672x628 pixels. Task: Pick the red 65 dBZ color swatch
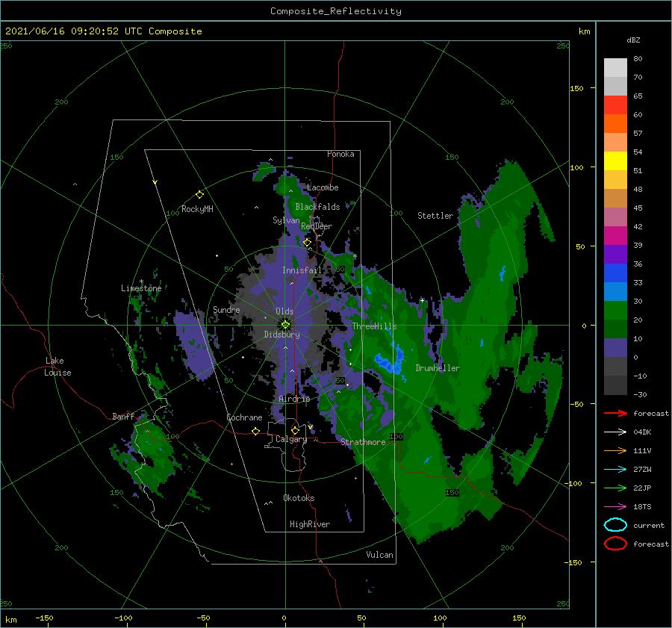[615, 105]
